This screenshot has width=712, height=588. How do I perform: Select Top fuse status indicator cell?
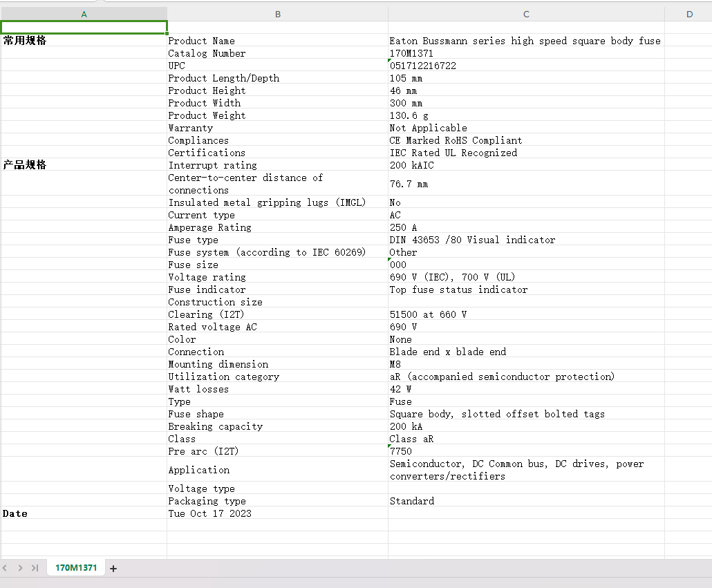(526, 290)
